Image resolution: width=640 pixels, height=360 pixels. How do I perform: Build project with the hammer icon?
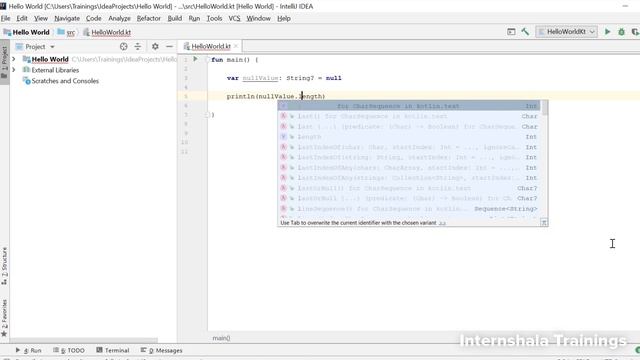525,31
